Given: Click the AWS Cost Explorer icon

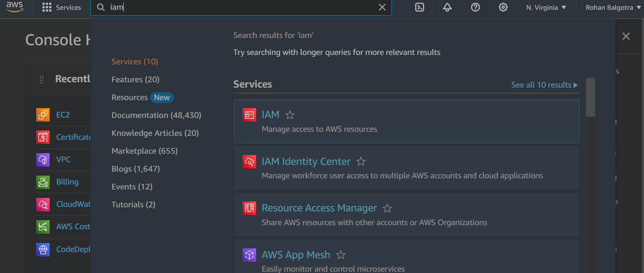Looking at the screenshot, I should coord(43,227).
